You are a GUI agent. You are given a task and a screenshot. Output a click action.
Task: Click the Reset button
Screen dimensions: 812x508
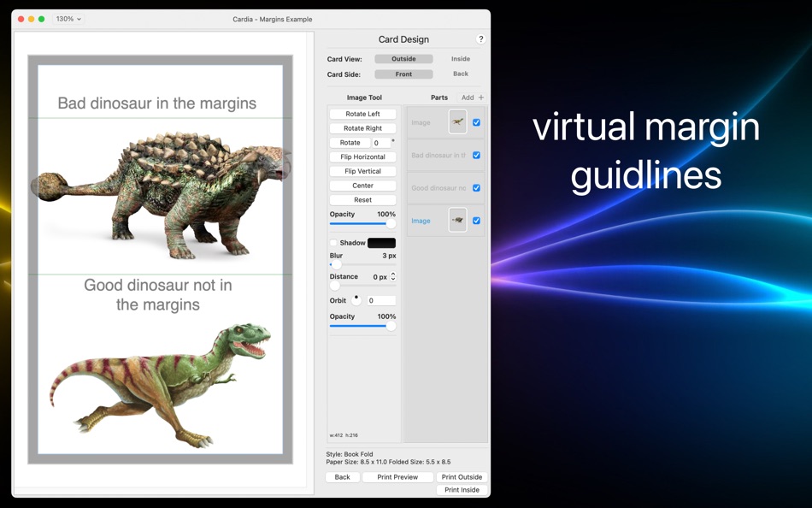pyautogui.click(x=363, y=199)
